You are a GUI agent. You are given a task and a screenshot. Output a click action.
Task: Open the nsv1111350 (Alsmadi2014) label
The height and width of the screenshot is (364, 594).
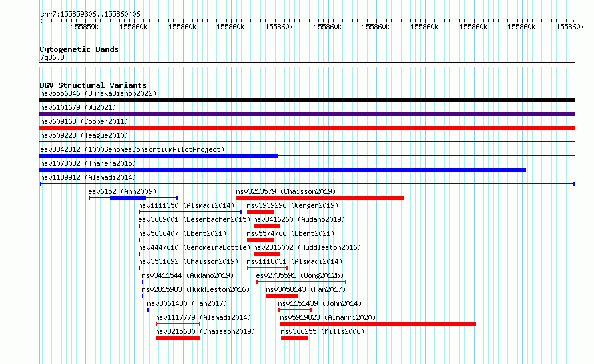coord(186,205)
